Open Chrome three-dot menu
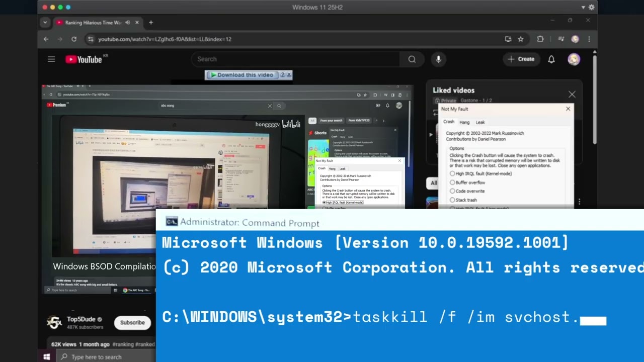Screen dimensions: 644x362 (x=589, y=39)
